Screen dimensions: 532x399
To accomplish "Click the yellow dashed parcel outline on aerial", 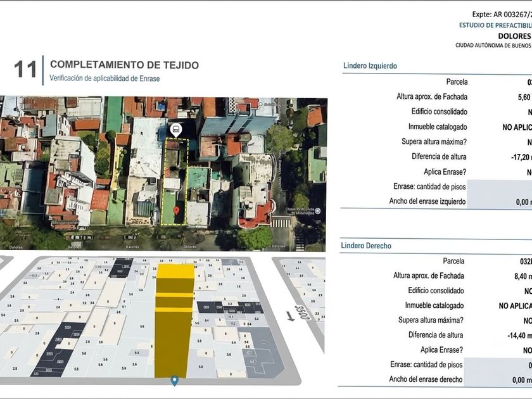I will pyautogui.click(x=174, y=182).
